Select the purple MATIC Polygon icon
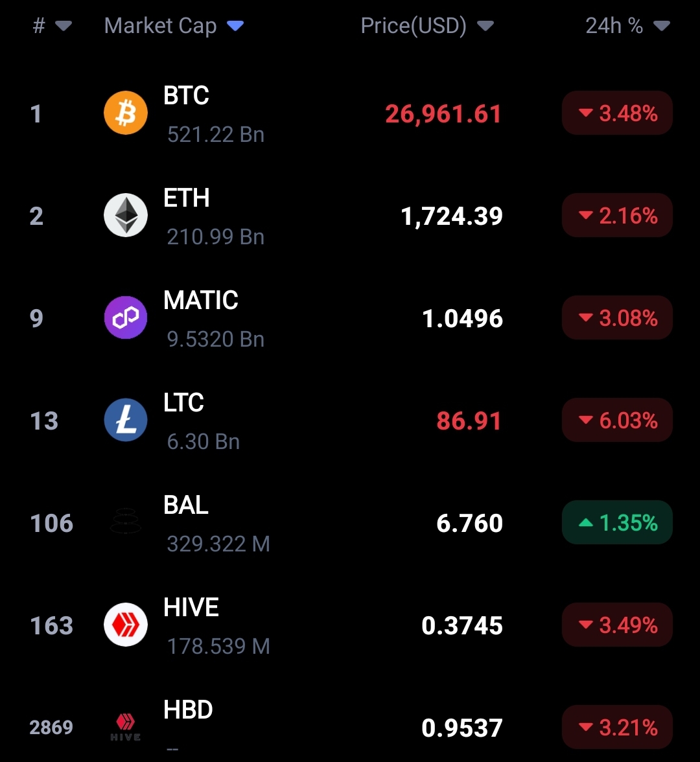Viewport: 700px width, 762px height. tap(126, 317)
